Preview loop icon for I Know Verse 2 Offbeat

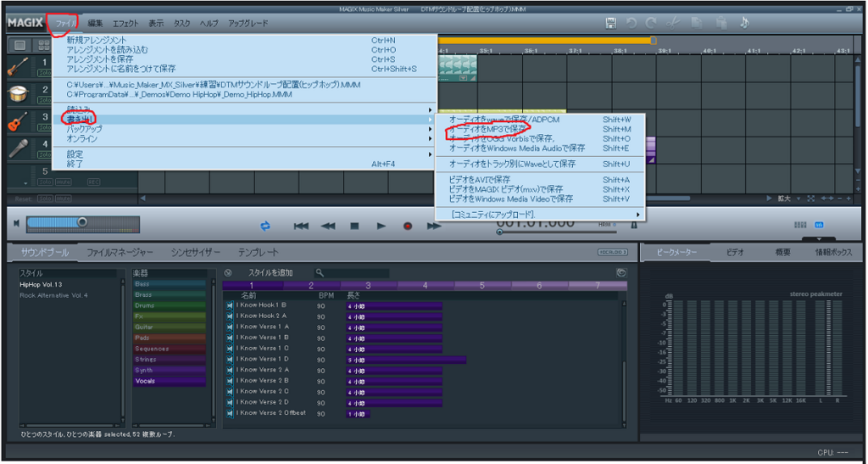[x=230, y=414]
